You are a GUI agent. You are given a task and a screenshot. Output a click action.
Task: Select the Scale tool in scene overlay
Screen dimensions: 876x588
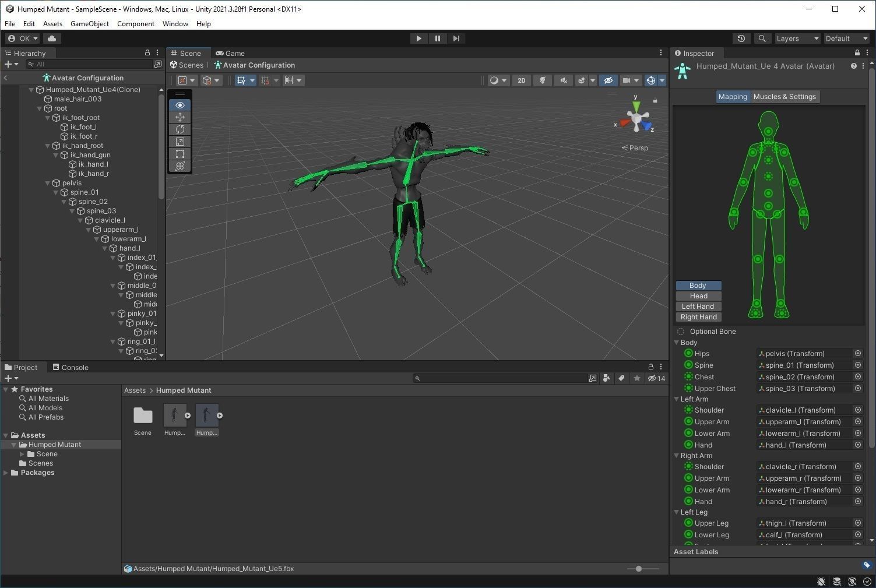180,142
